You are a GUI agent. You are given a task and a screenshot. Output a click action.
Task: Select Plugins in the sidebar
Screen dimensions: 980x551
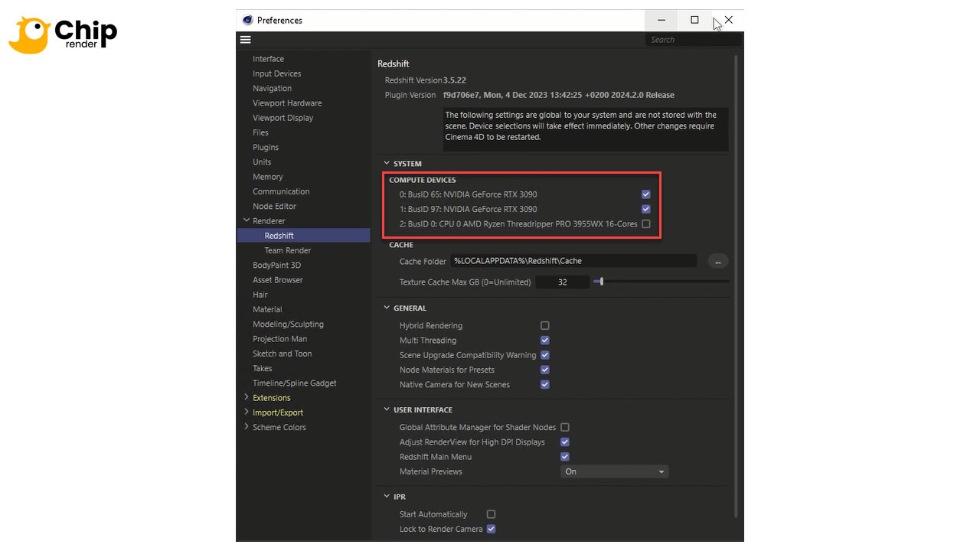pyautogui.click(x=266, y=147)
